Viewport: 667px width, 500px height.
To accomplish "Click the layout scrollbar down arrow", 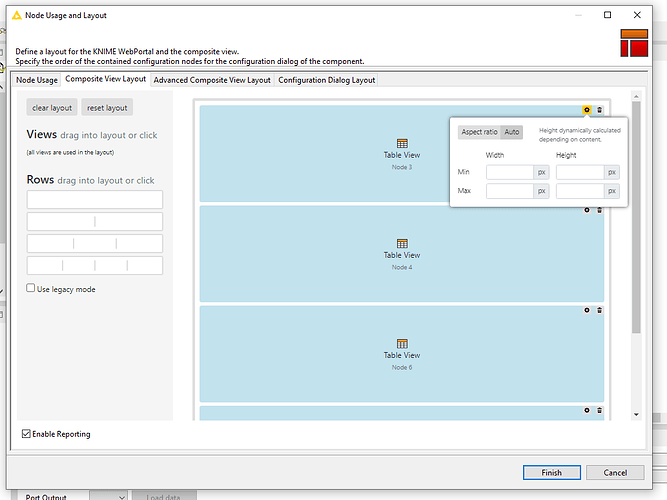I will (636, 414).
